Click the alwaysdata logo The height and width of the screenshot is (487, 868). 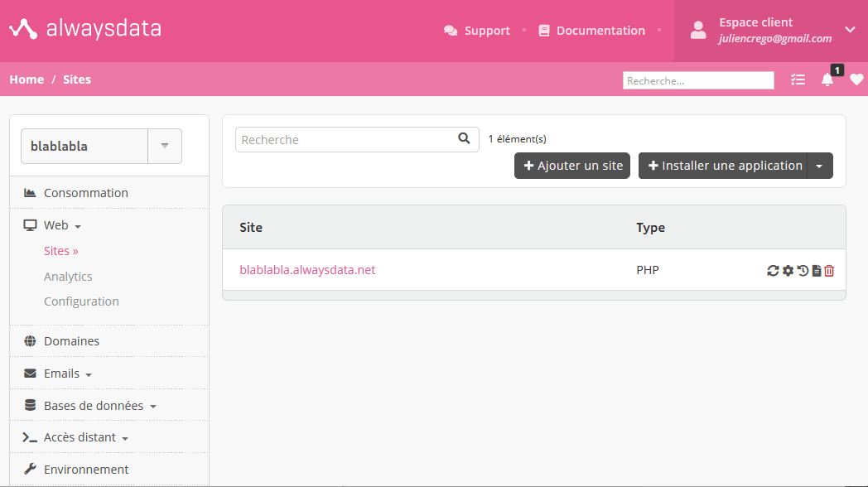point(85,29)
